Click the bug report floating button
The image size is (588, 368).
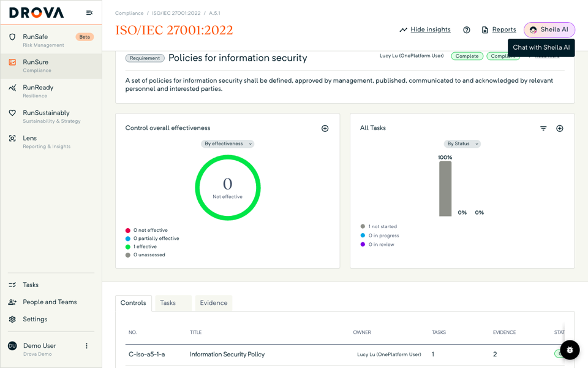tap(570, 350)
